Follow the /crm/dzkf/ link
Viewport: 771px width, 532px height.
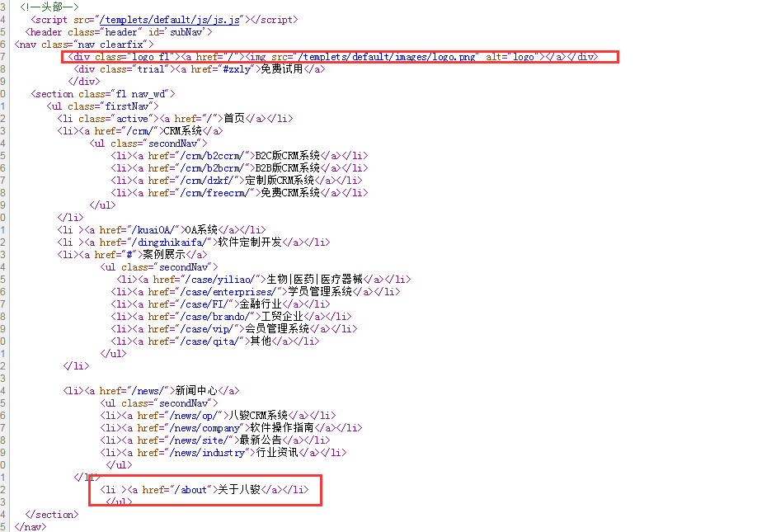(x=193, y=180)
